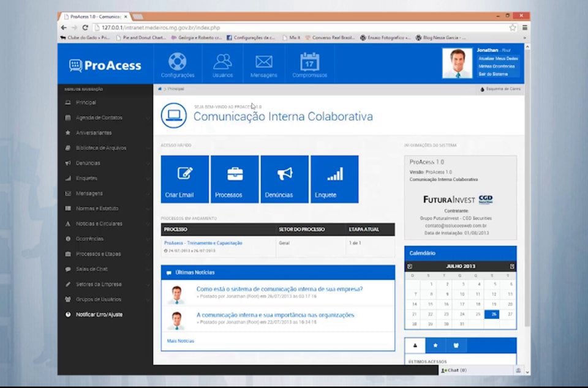Open Aniversariantes in the sidebar

pyautogui.click(x=105, y=133)
